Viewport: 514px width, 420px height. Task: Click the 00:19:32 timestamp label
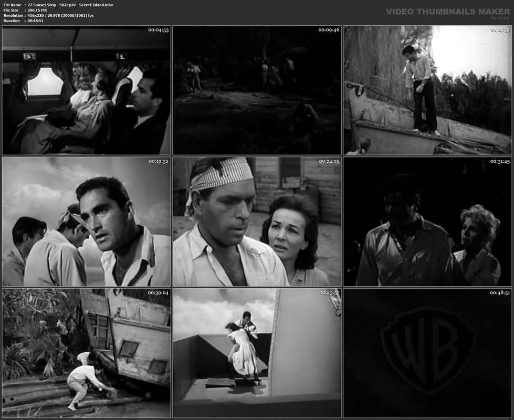coord(159,161)
